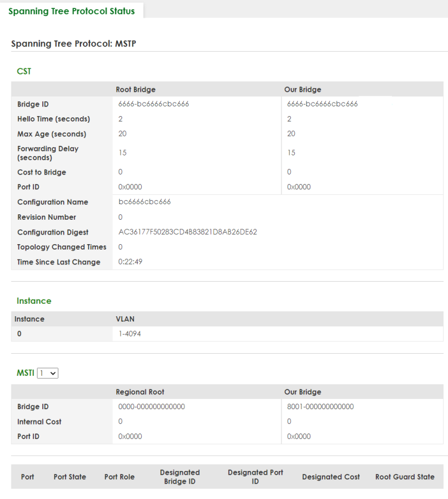Click the Port State column header

pos(70,477)
